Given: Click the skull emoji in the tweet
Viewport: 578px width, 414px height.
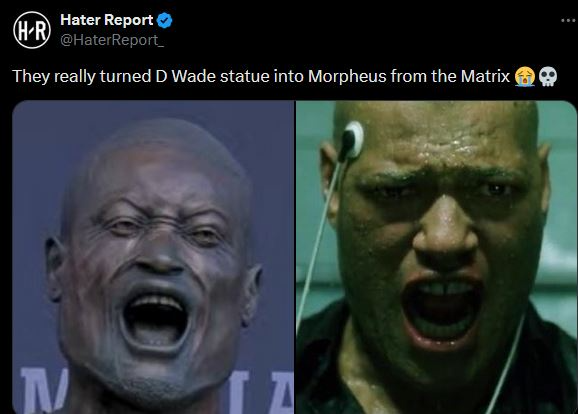Looking at the screenshot, I should point(548,76).
